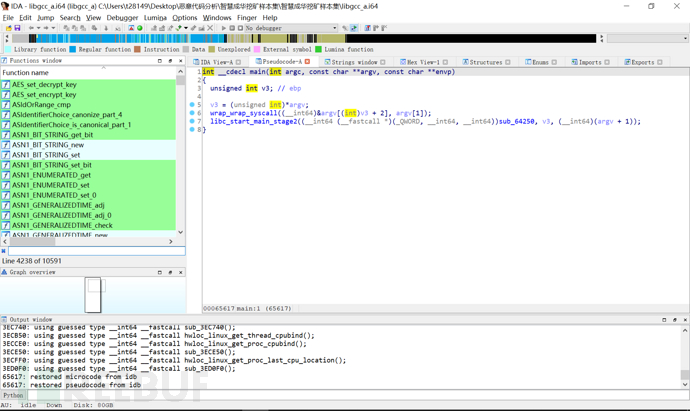This screenshot has height=411, width=690.
Task: Click the functions filter input field
Action: pyautogui.click(x=95, y=251)
